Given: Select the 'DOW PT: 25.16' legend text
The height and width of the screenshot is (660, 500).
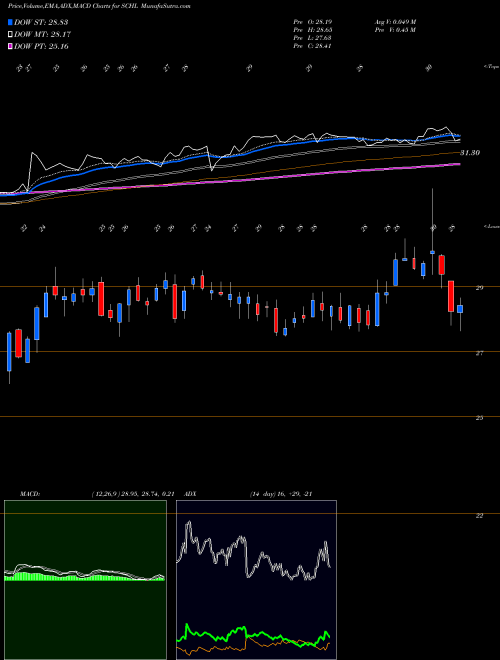Looking at the screenshot, I should (41, 46).
